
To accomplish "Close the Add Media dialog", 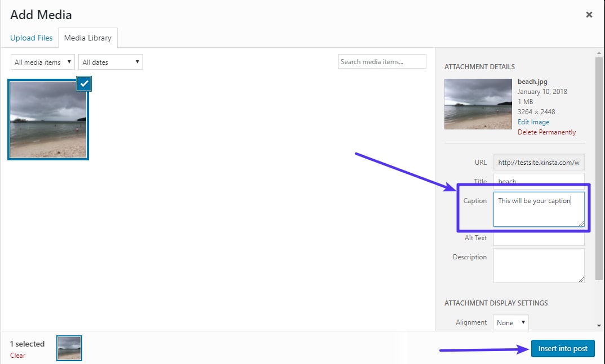I will coord(589,15).
